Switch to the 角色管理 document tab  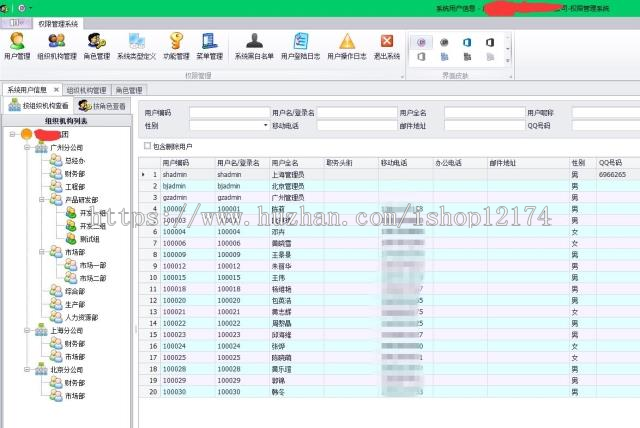point(129,90)
